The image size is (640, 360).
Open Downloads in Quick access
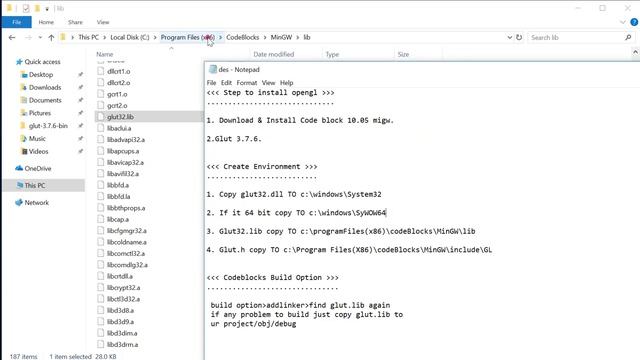point(45,87)
